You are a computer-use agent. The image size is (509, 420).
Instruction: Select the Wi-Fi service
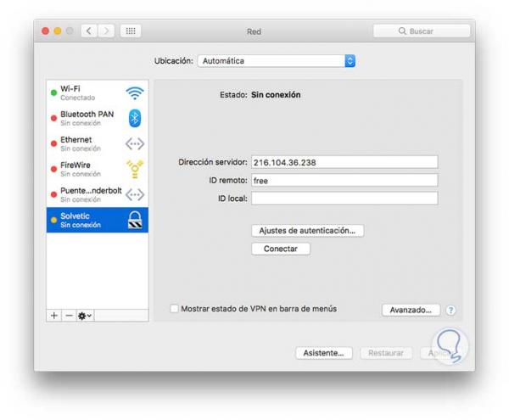point(98,92)
